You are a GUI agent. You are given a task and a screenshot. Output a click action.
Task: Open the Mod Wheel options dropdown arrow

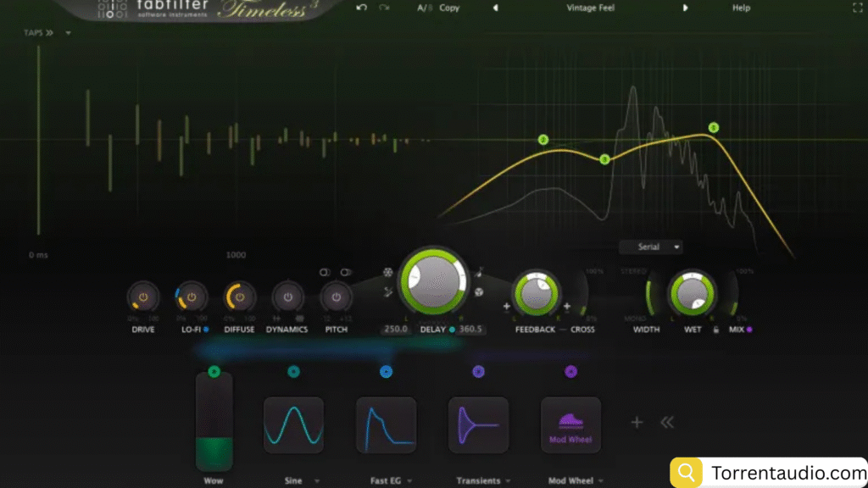pyautogui.click(x=601, y=481)
